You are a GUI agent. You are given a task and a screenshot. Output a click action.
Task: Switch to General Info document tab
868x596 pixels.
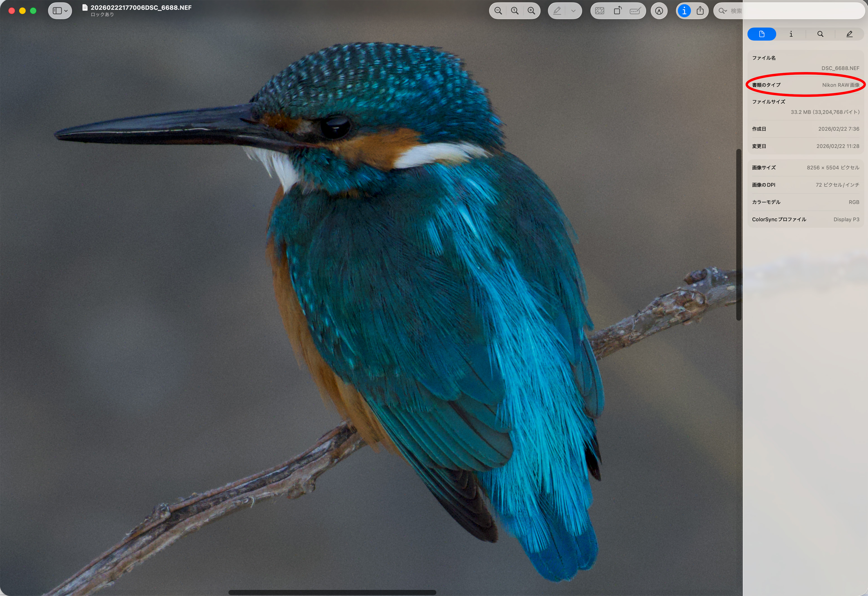pos(762,34)
